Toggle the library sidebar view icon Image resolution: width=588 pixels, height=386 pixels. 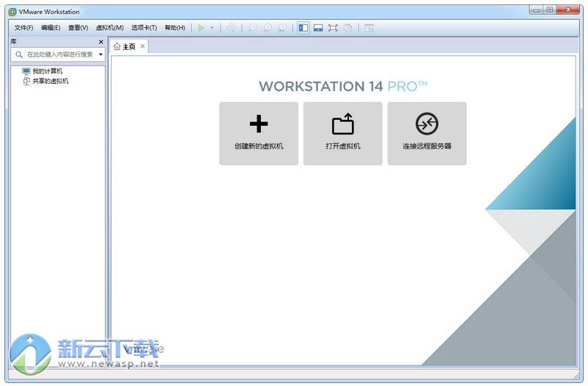pyautogui.click(x=303, y=28)
